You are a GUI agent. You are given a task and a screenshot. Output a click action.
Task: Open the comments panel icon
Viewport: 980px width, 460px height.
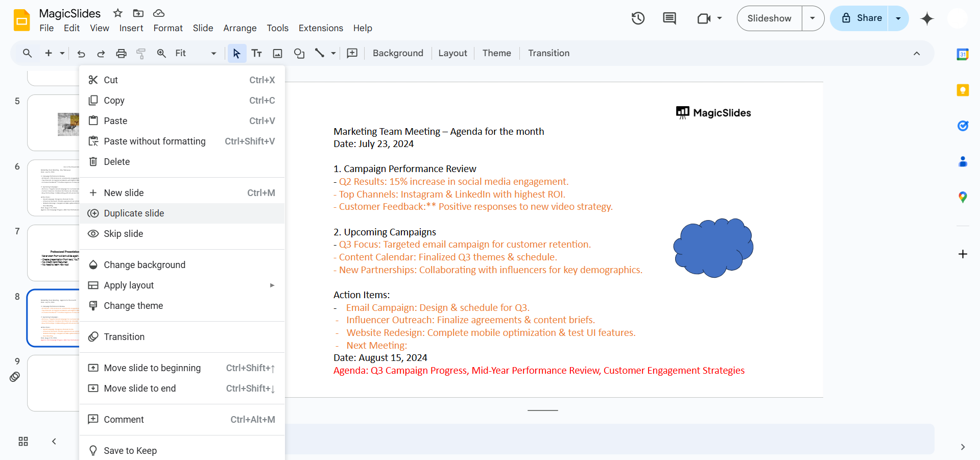[669, 18]
